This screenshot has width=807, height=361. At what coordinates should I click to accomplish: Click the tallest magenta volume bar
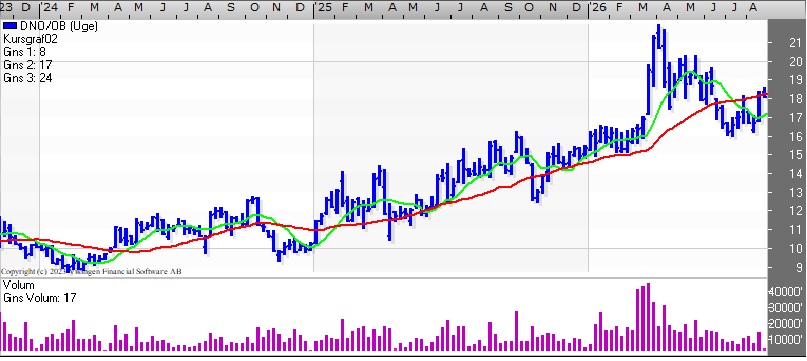[x=648, y=317]
